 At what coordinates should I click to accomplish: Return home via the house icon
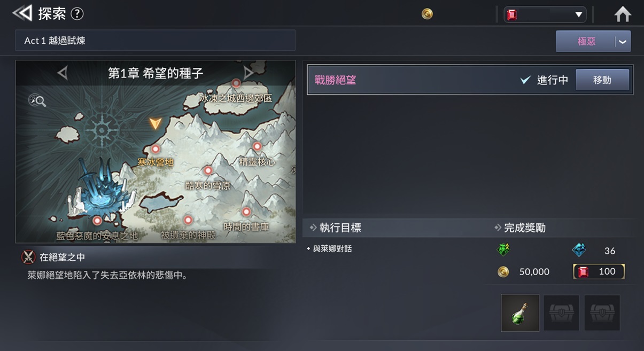(x=623, y=14)
